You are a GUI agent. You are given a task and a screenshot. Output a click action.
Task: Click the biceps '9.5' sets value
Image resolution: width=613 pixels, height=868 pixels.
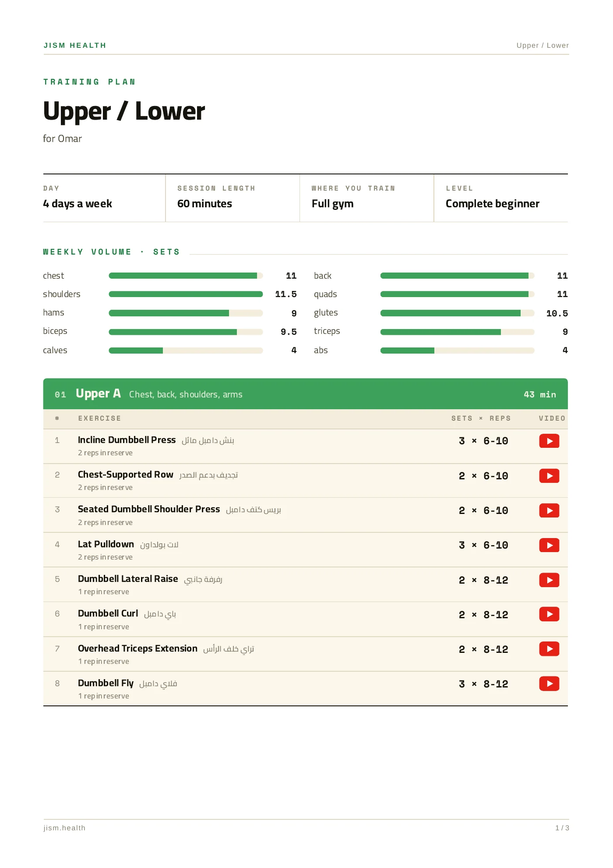click(x=289, y=332)
